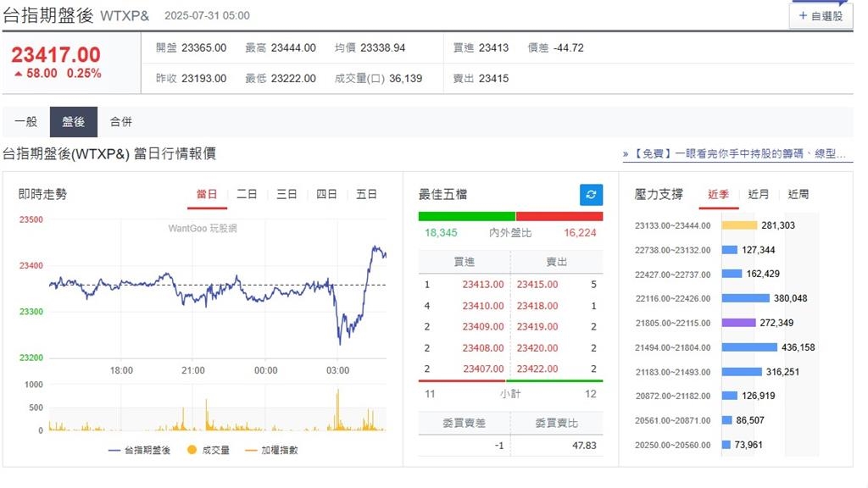This screenshot has height=488, width=868.
Task: Click ask price 23422.00
Action: (x=537, y=369)
